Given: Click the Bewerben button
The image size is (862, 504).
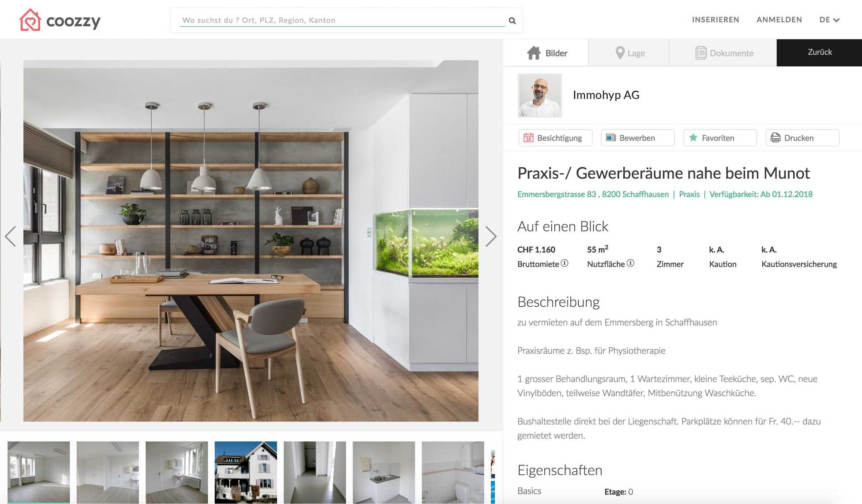Looking at the screenshot, I should click(x=637, y=138).
